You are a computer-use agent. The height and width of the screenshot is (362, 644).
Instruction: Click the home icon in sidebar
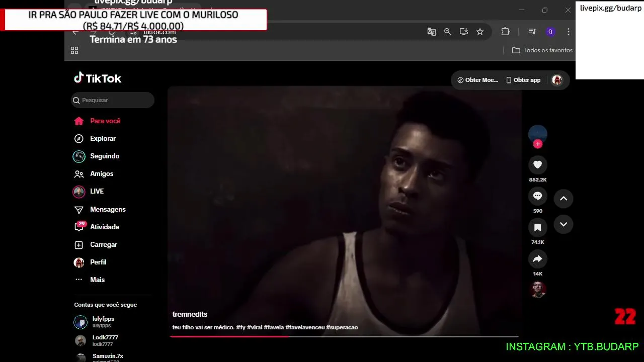pyautogui.click(x=78, y=121)
